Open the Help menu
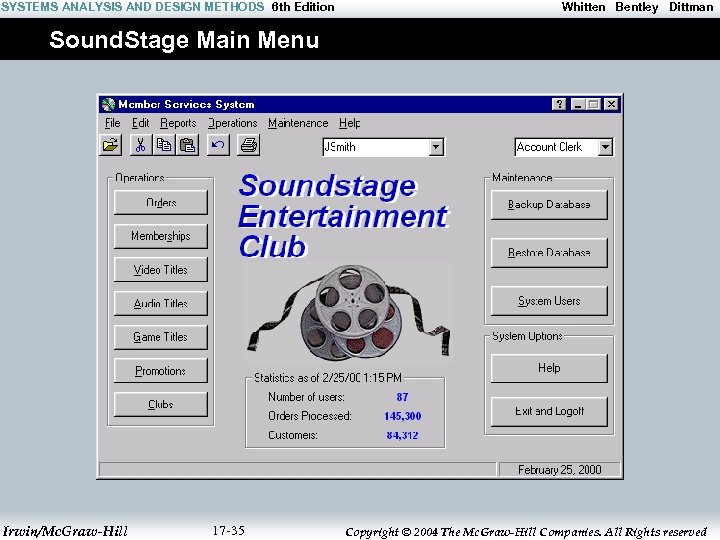Screen dimensions: 720x540 point(349,123)
